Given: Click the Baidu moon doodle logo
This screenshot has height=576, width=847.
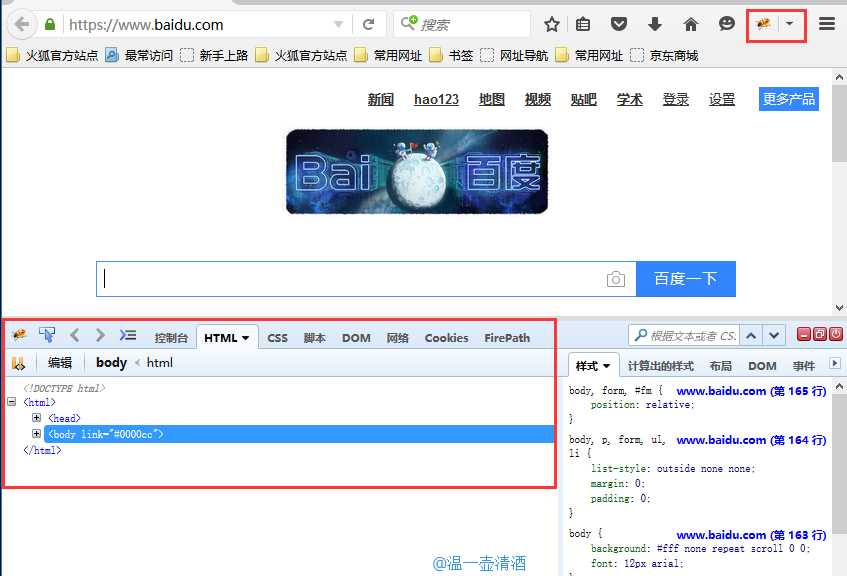Looking at the screenshot, I should click(x=417, y=172).
